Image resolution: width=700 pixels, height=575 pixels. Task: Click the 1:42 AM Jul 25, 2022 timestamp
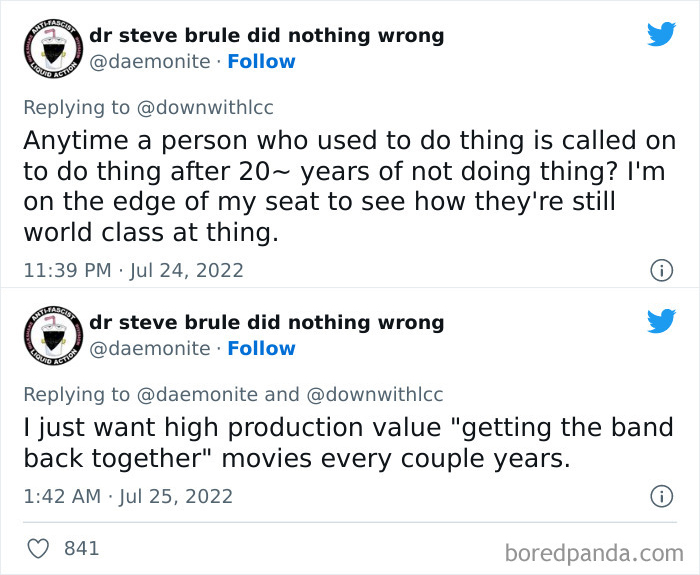[127, 496]
